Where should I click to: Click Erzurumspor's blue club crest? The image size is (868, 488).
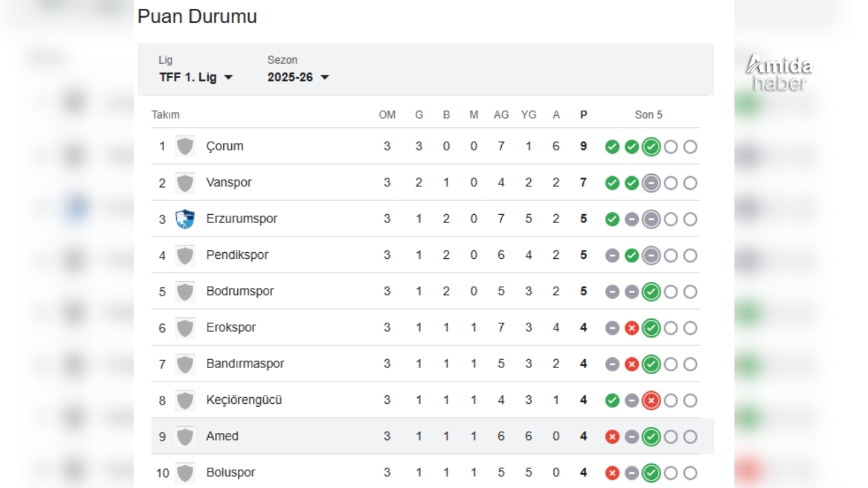click(x=184, y=219)
